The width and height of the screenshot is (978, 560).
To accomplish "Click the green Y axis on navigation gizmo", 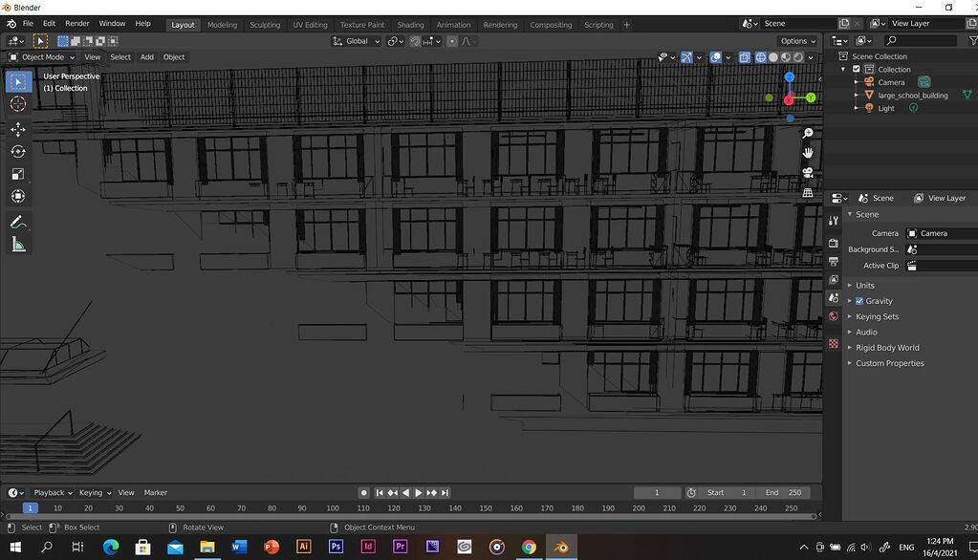I will tap(811, 97).
